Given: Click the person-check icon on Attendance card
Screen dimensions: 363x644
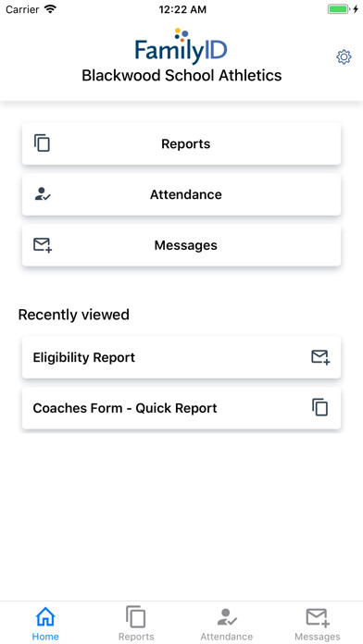Looking at the screenshot, I should (43, 194).
